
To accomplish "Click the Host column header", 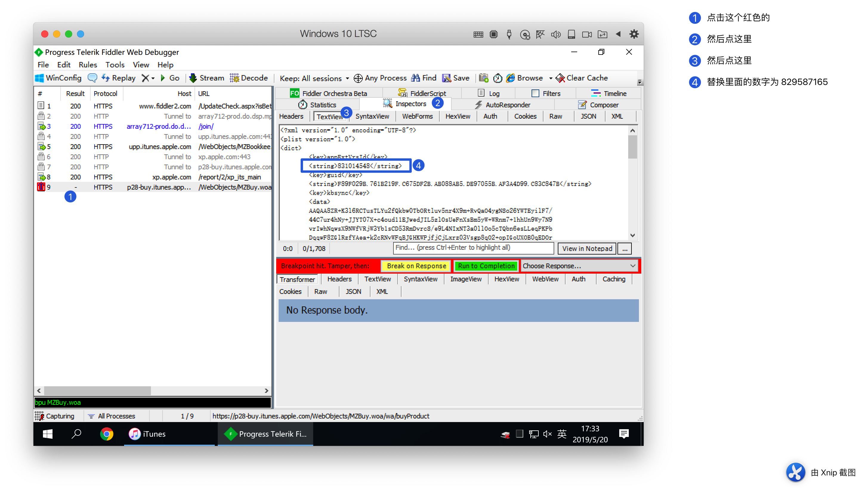I will (159, 93).
